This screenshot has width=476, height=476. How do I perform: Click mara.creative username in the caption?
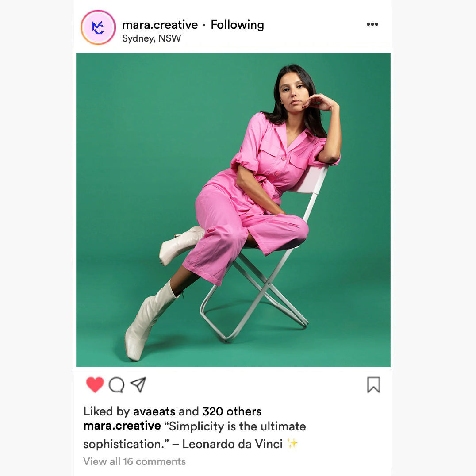pyautogui.click(x=122, y=426)
